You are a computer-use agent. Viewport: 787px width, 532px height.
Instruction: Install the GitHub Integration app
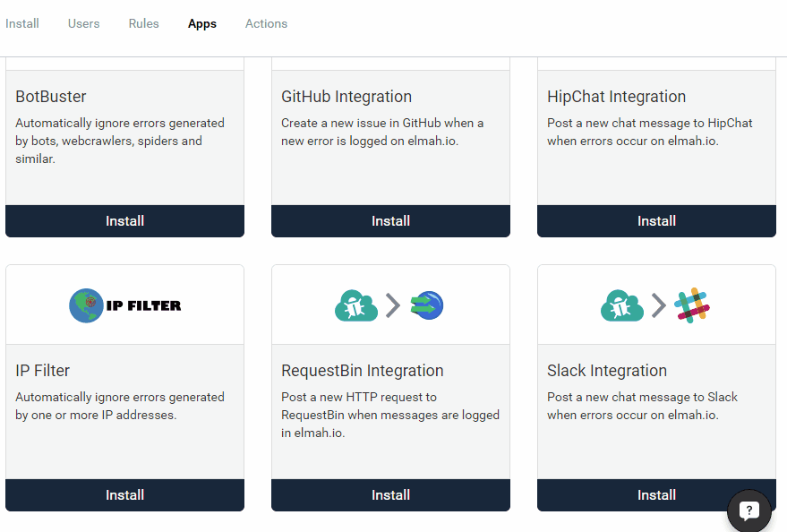click(x=390, y=220)
